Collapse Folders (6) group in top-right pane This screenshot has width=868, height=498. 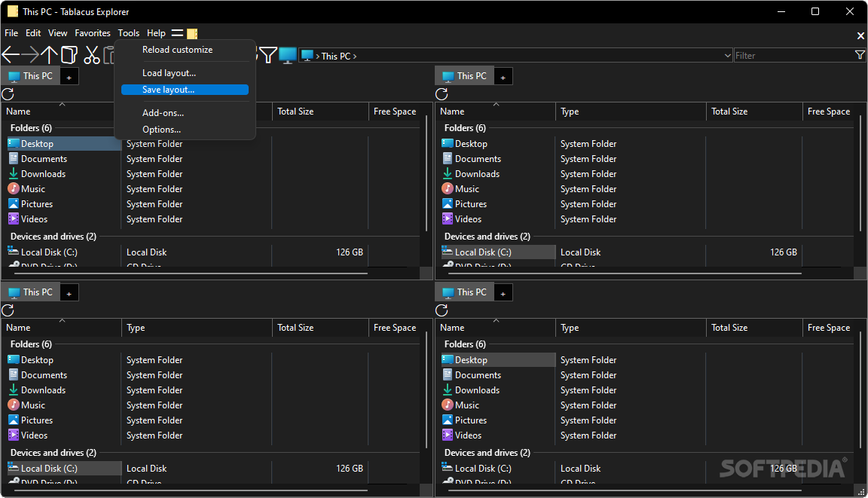pyautogui.click(x=465, y=128)
